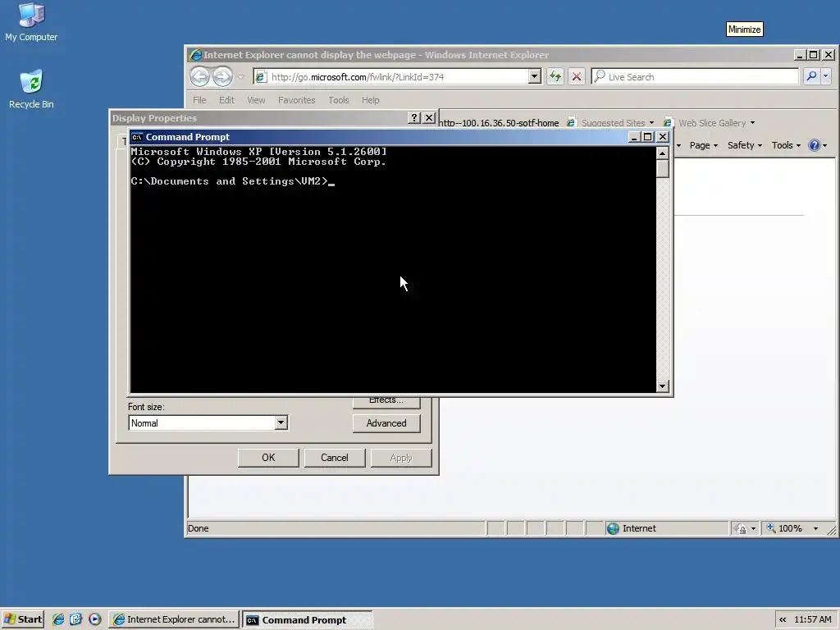Expand the Live Search provider dropdown
This screenshot has width=840, height=630.
point(825,76)
